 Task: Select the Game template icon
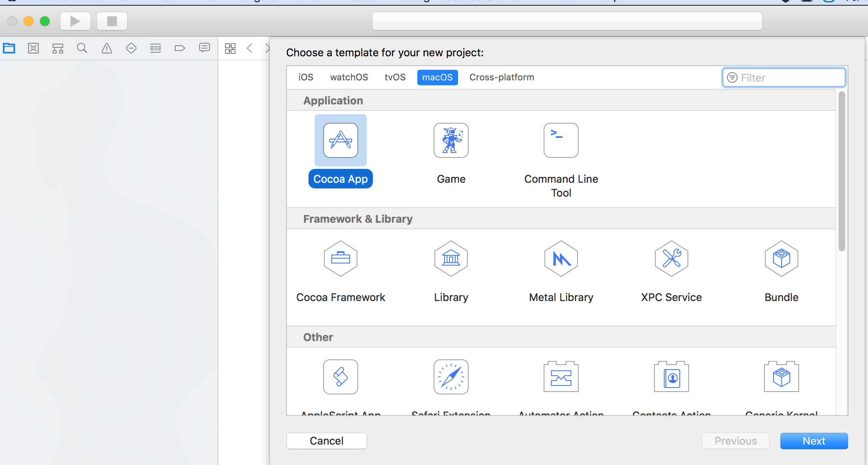[x=451, y=140]
